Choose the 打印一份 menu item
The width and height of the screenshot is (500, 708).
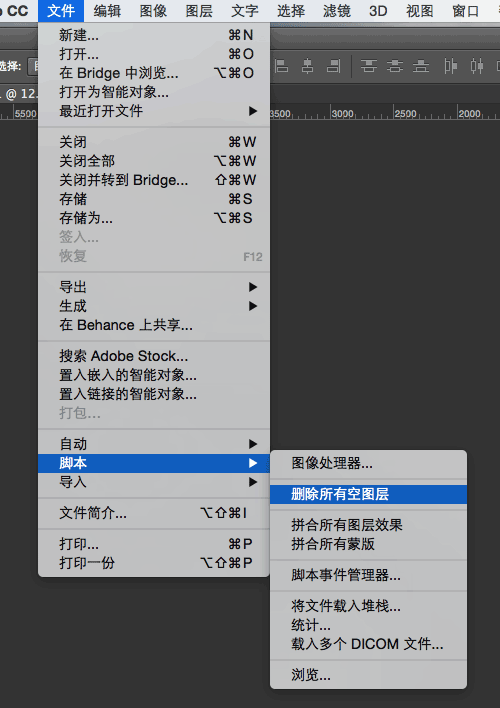point(154,563)
